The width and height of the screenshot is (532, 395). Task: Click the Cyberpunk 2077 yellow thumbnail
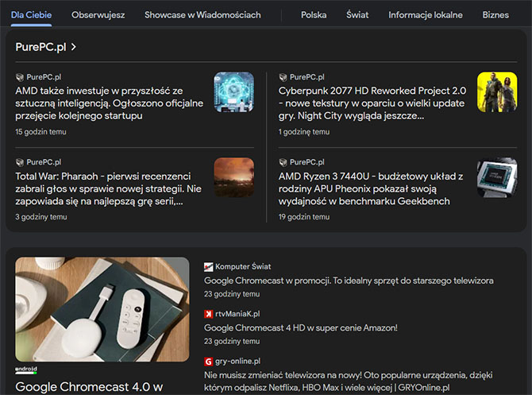[497, 92]
